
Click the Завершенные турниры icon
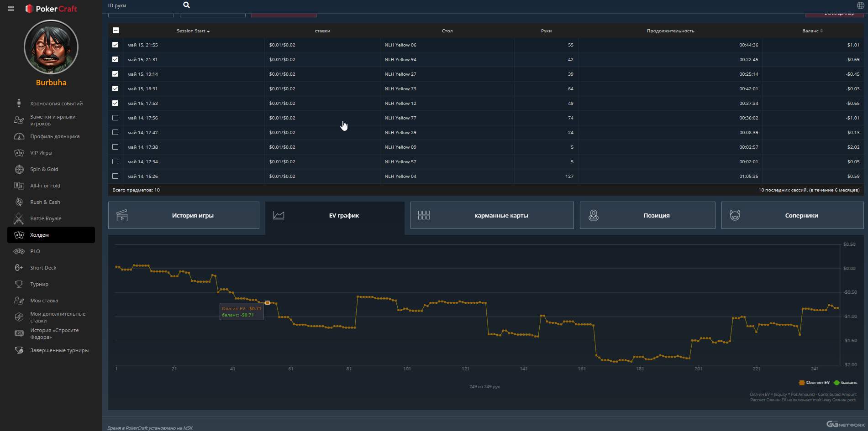(19, 350)
